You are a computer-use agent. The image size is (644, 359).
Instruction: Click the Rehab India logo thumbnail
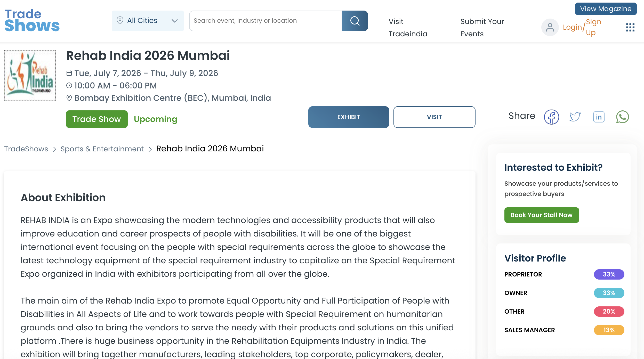[30, 75]
